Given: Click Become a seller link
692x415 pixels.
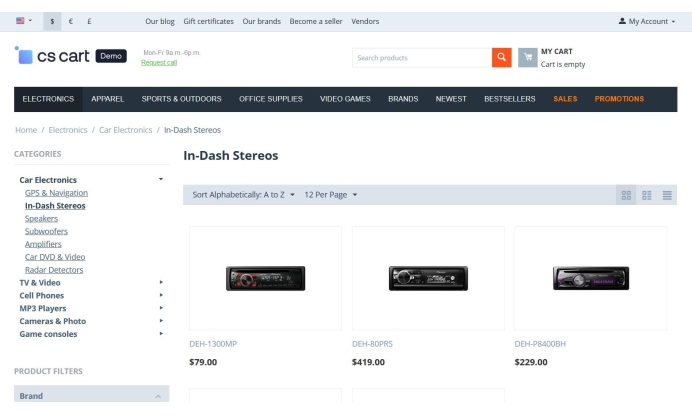Looking at the screenshot, I should click(x=316, y=21).
